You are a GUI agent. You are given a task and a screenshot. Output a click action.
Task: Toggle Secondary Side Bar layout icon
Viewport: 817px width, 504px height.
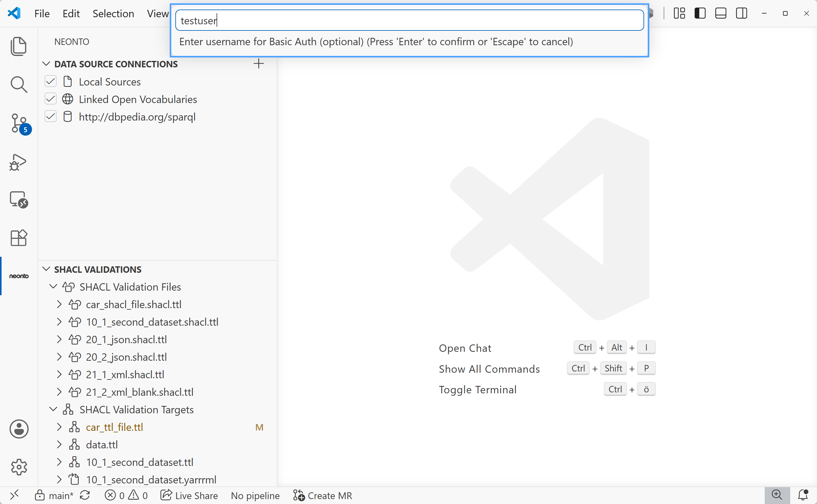pos(742,13)
